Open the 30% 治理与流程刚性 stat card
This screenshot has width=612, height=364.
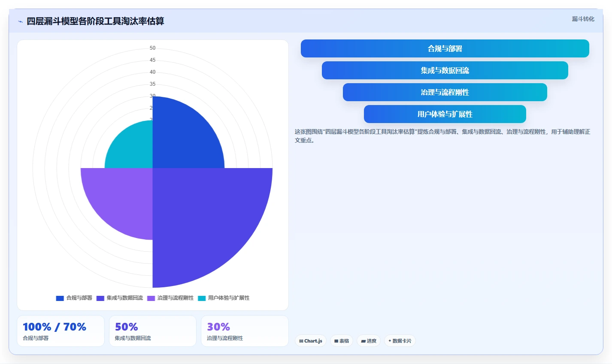pos(245,331)
